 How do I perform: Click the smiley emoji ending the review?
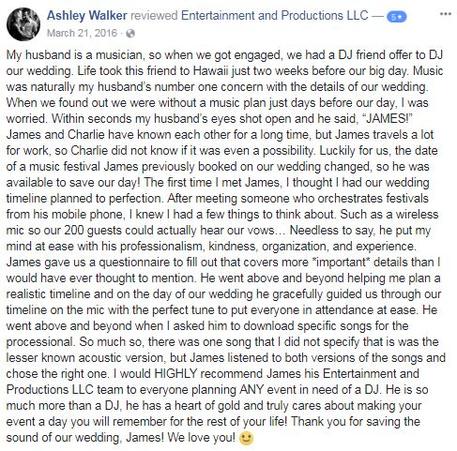tap(246, 438)
